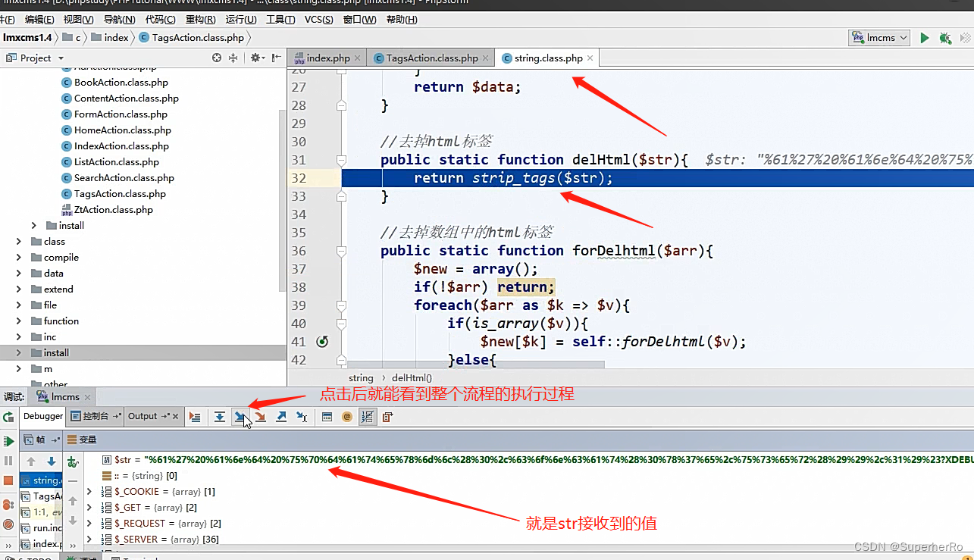Open the VCS(S) menu
The image size is (974, 560).
(x=320, y=19)
